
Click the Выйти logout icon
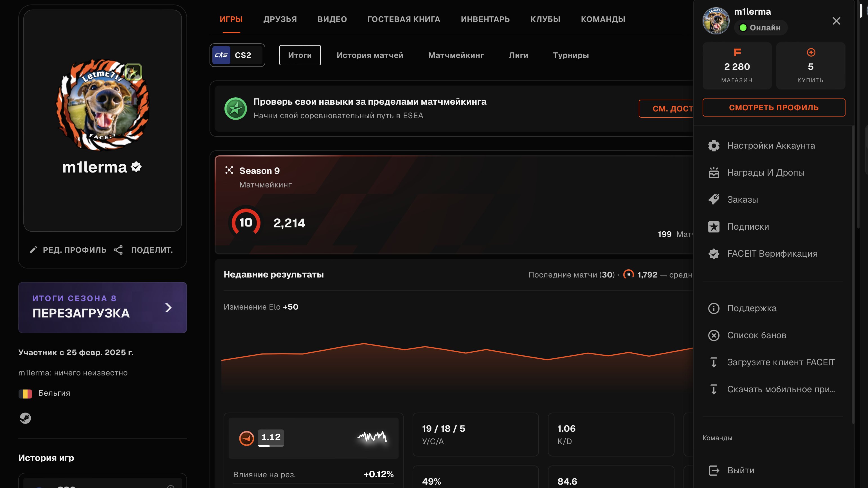[714, 470]
